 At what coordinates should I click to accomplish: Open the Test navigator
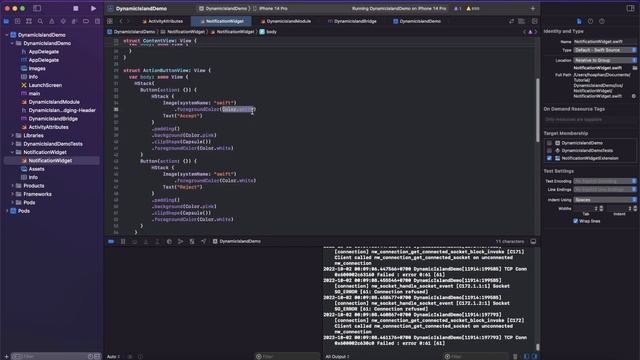coord(63,21)
